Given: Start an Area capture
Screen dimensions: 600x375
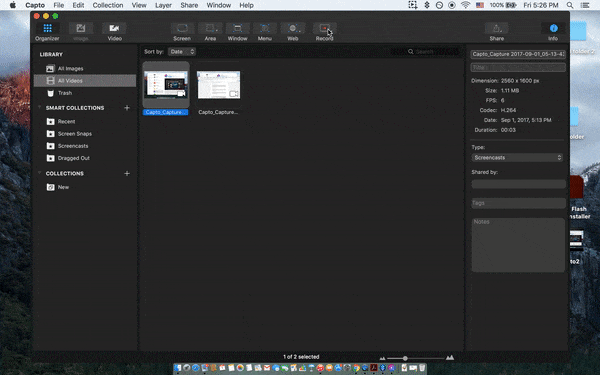Looking at the screenshot, I should (210, 32).
